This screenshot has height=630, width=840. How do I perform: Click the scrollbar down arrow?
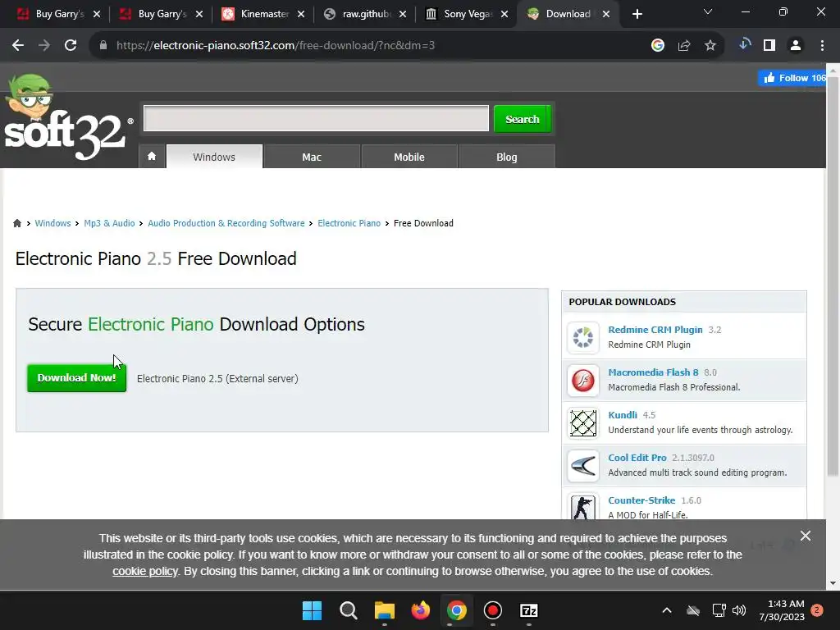point(833,583)
